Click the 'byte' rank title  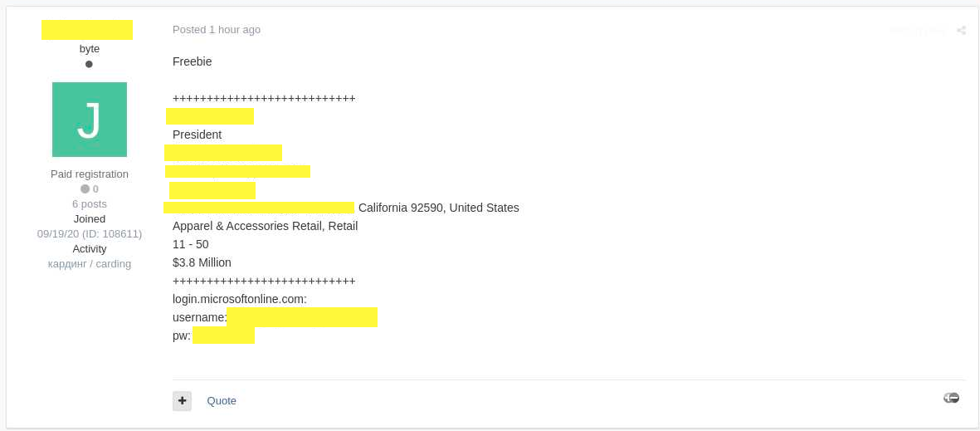click(90, 49)
